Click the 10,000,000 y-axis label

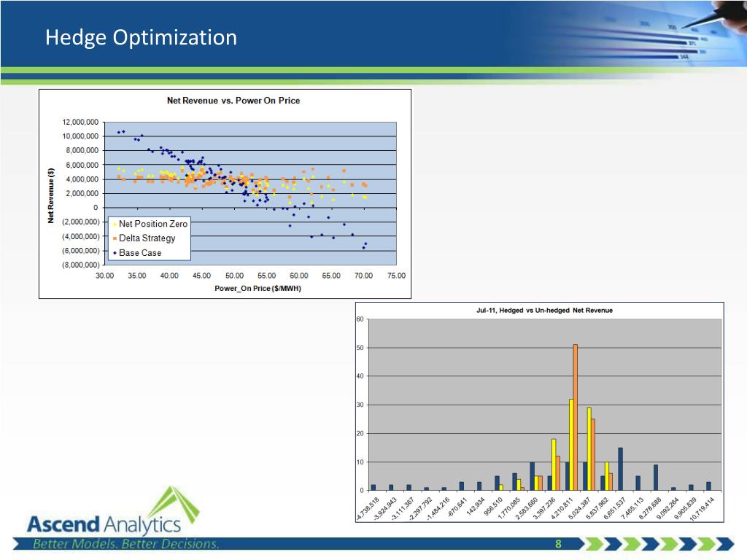tap(80, 136)
